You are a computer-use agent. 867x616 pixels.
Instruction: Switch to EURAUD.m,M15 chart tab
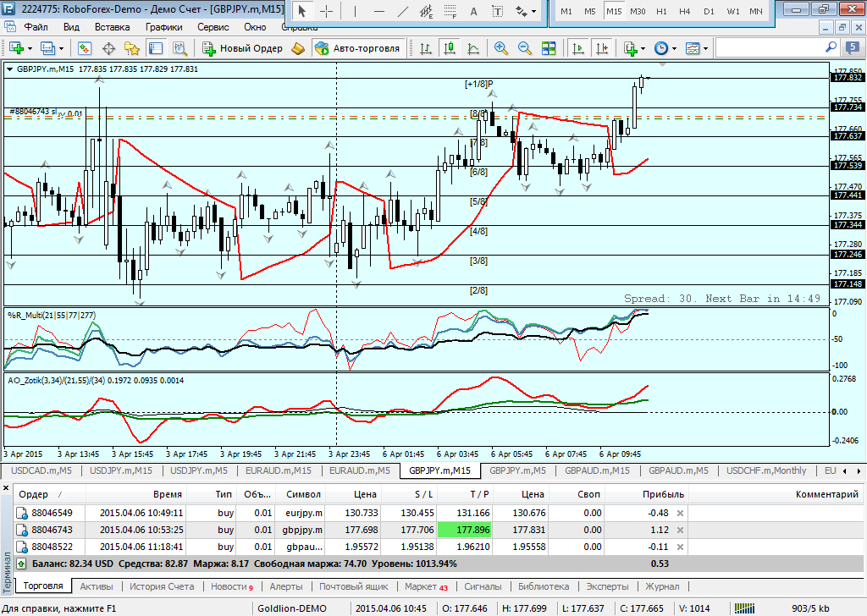click(278, 470)
